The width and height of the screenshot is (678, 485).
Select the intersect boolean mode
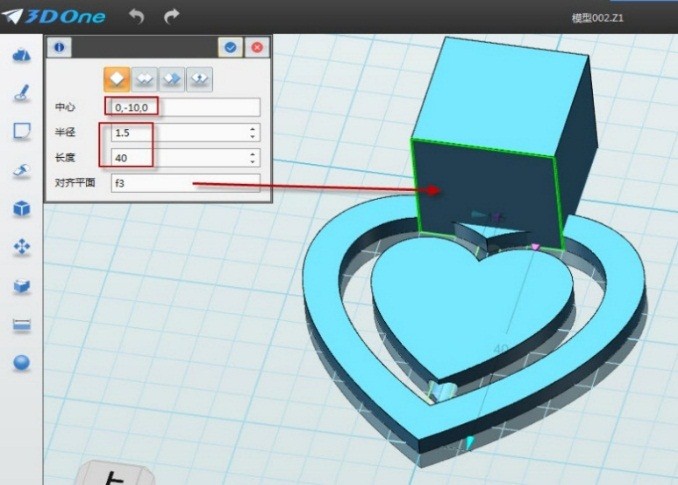200,78
